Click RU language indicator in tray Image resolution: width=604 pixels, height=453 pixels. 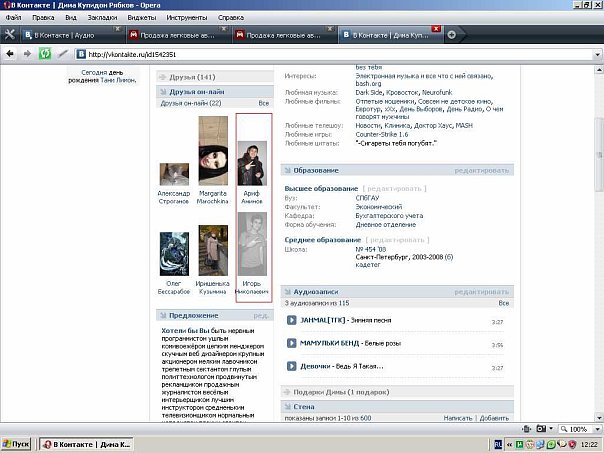tap(498, 445)
